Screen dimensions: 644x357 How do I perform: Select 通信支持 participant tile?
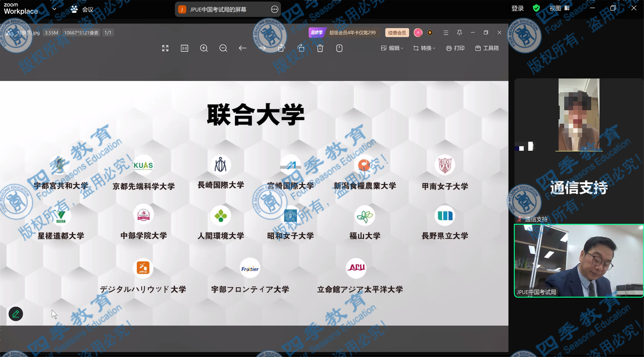[x=579, y=188]
